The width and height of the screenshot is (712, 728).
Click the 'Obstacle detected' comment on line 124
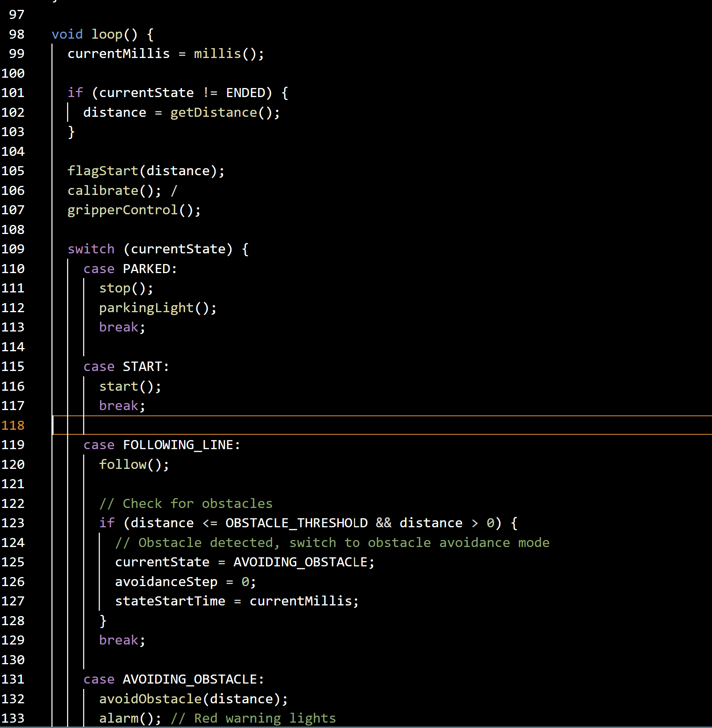(332, 543)
